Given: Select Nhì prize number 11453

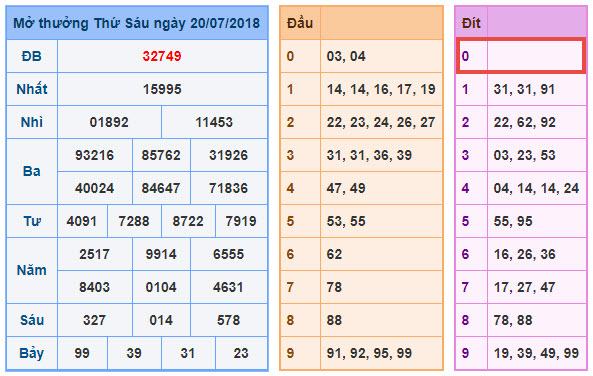Looking at the screenshot, I should point(214,122).
